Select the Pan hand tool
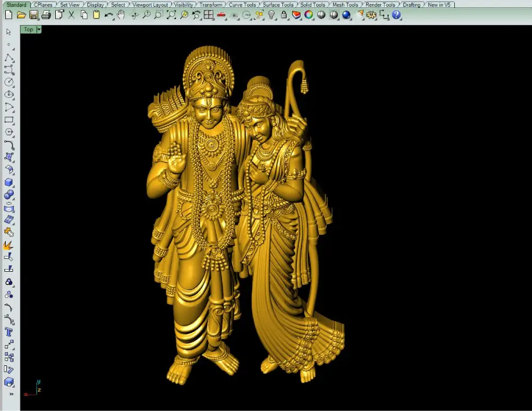The image size is (532, 411). [x=121, y=15]
